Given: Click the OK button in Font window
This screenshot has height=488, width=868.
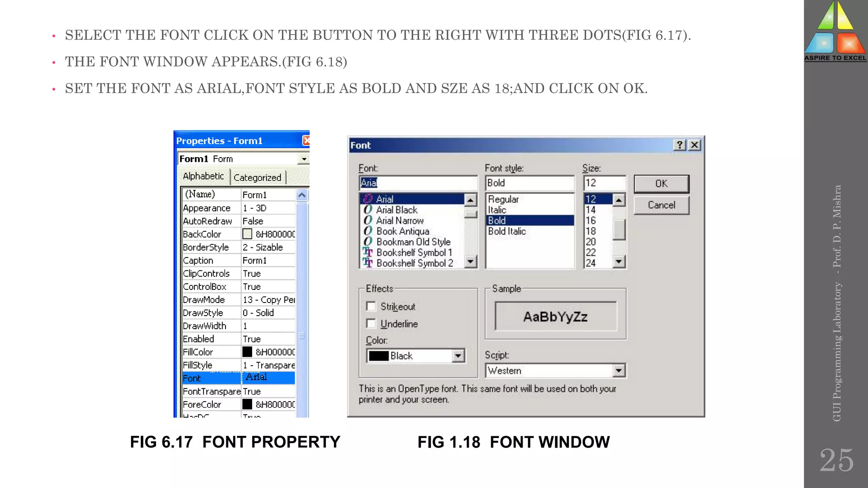Looking at the screenshot, I should [661, 184].
